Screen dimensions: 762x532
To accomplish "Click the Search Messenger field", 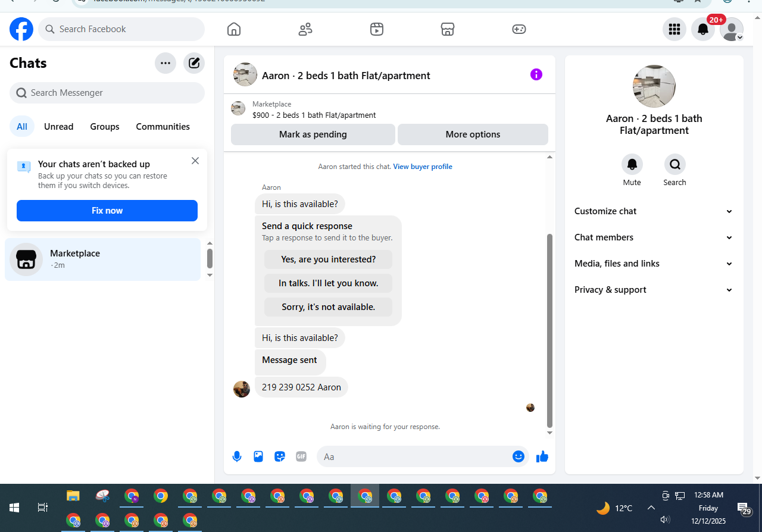I will [107, 93].
